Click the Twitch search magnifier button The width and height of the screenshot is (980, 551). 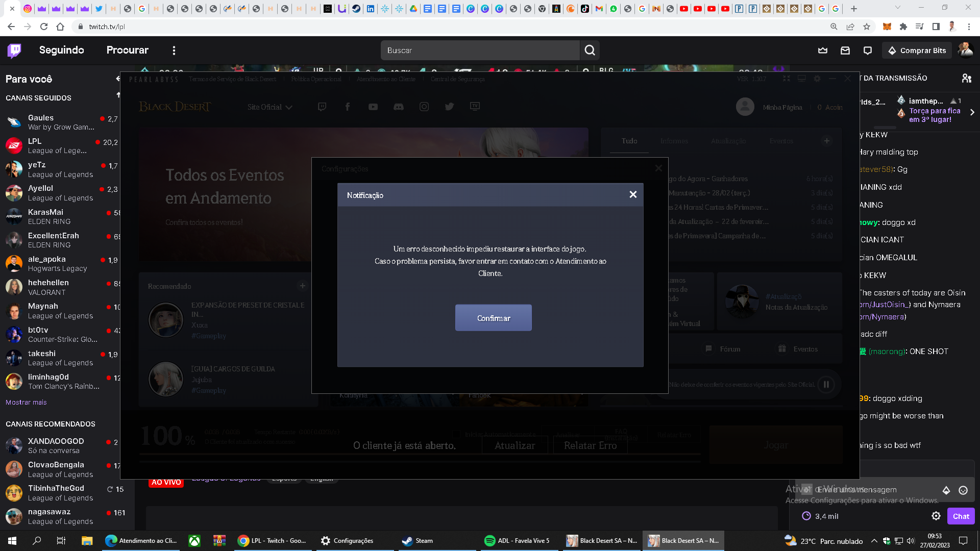(590, 50)
